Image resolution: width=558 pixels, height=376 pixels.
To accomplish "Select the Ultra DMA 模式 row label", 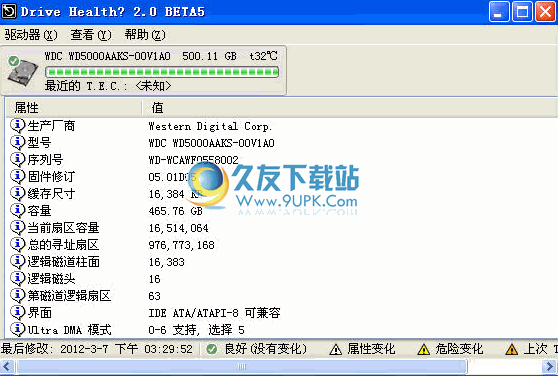I will tap(69, 330).
